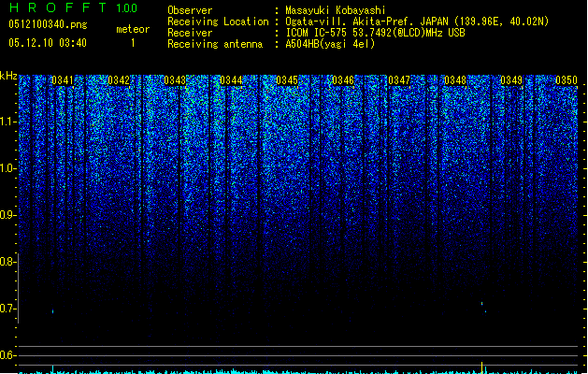Click the A504HB(yagi 4el) antenna text

click(x=330, y=44)
